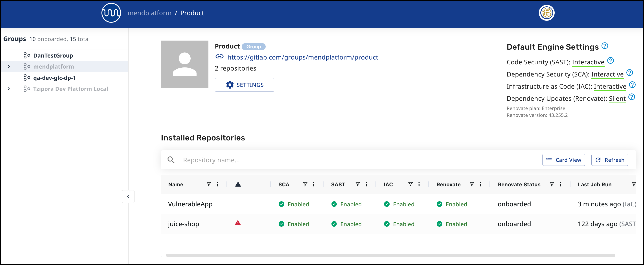Click the red warning icon for juice-shop
644x265 pixels.
(238, 223)
